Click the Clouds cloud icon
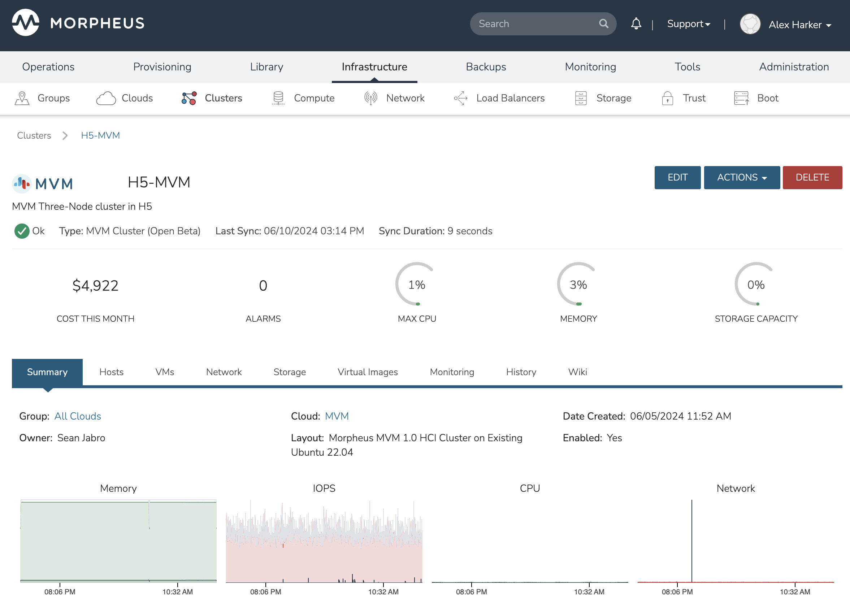Viewport: 850px width, 616px height. click(106, 98)
